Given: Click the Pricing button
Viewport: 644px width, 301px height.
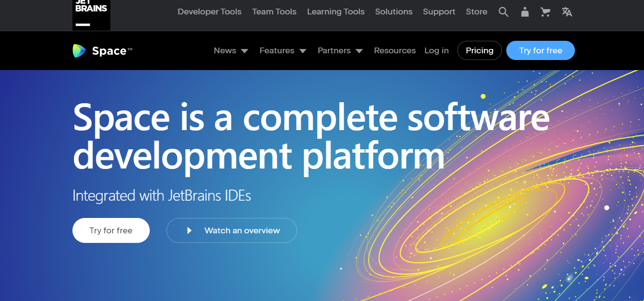Looking at the screenshot, I should 479,50.
